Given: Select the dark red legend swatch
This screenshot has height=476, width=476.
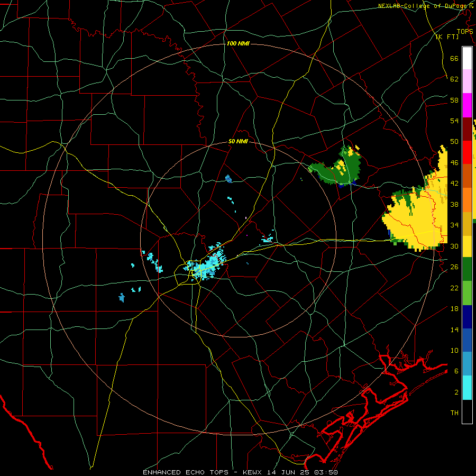Looking at the screenshot, I should 467,129.
